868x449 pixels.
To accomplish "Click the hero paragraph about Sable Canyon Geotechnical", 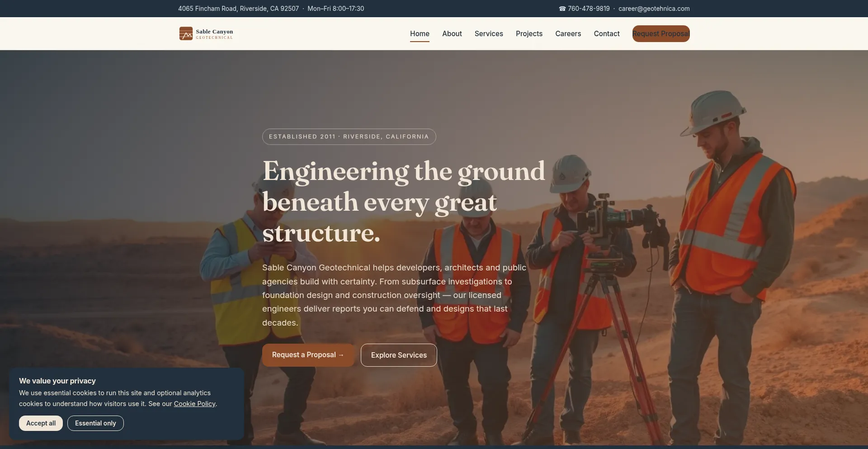I will [394, 295].
